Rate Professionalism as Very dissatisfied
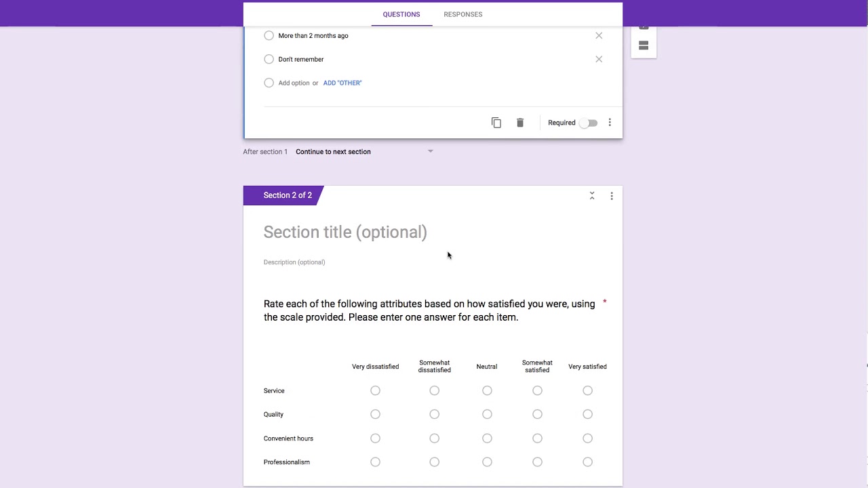The image size is (868, 488). click(x=375, y=462)
